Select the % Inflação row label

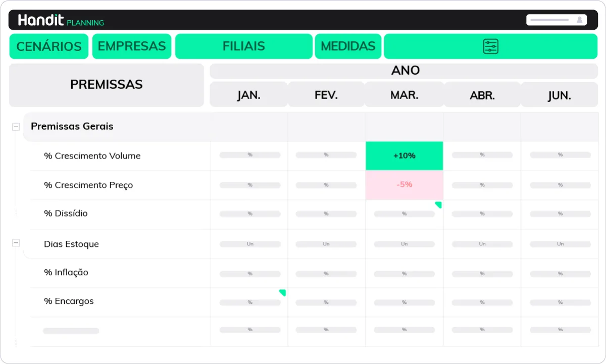(x=66, y=273)
